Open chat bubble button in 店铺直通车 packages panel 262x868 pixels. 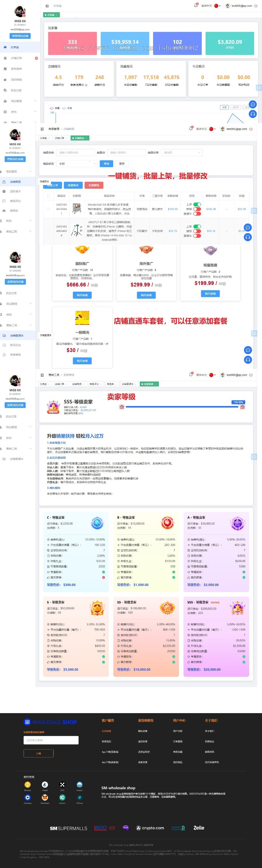[x=248, y=350]
